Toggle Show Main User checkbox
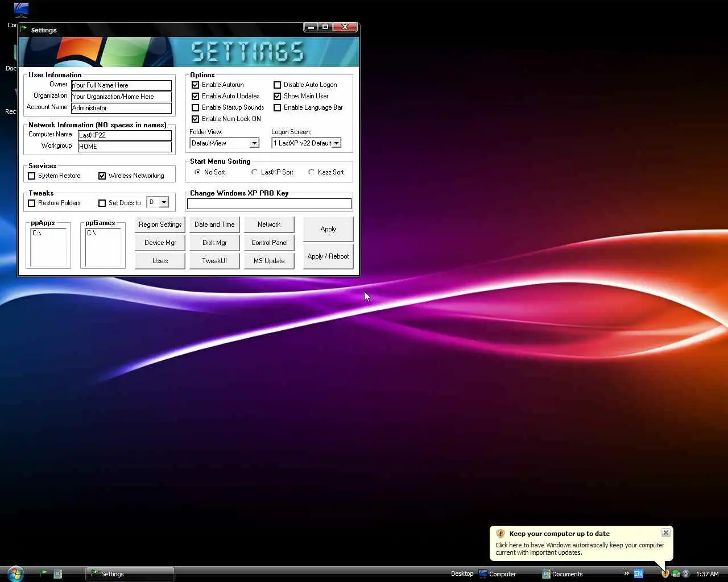The height and width of the screenshot is (582, 728). tap(277, 96)
